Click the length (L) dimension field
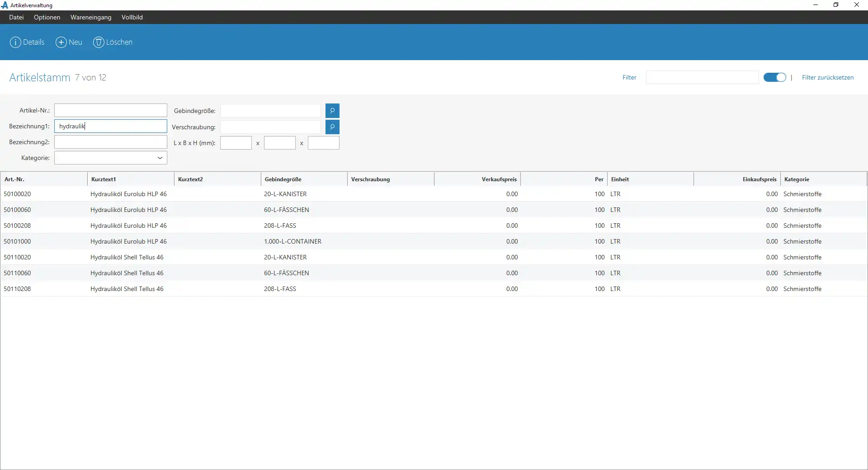Image resolution: width=868 pixels, height=470 pixels. (236, 143)
